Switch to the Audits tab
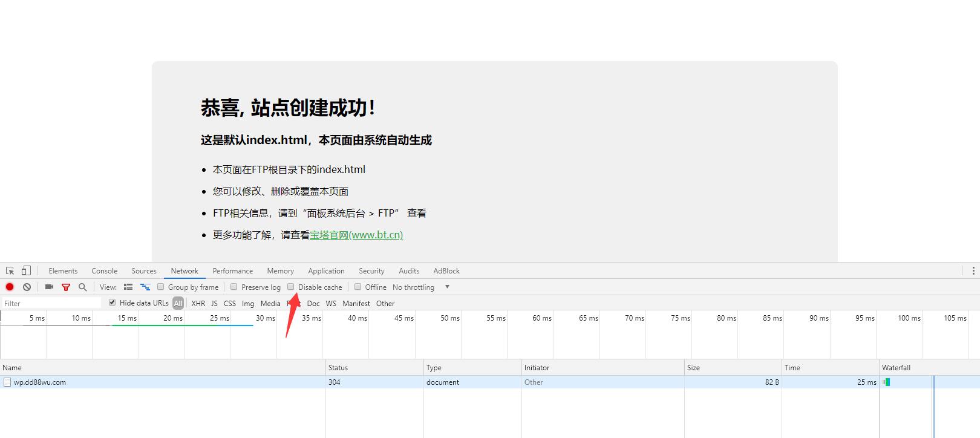980x438 pixels. tap(409, 271)
